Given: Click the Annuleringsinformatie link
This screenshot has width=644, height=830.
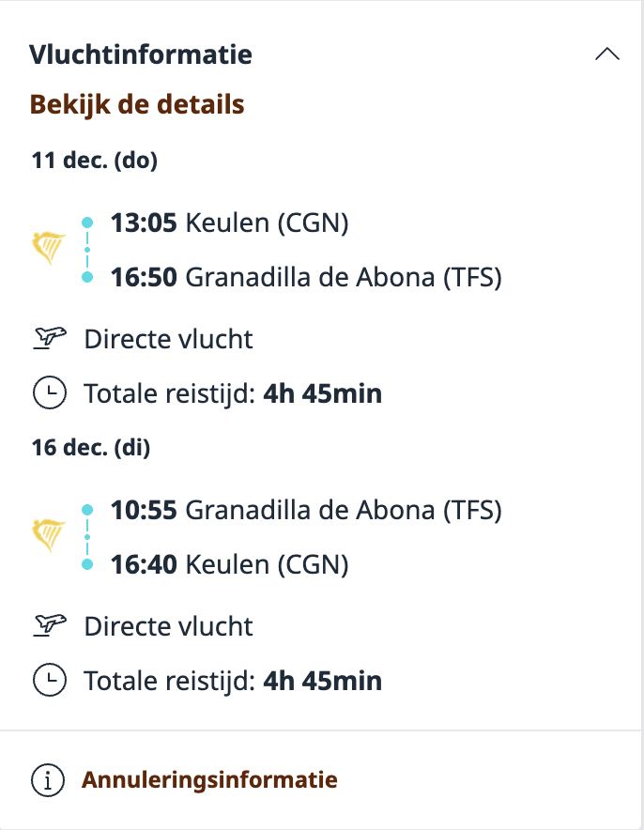Looking at the screenshot, I should coord(210,779).
